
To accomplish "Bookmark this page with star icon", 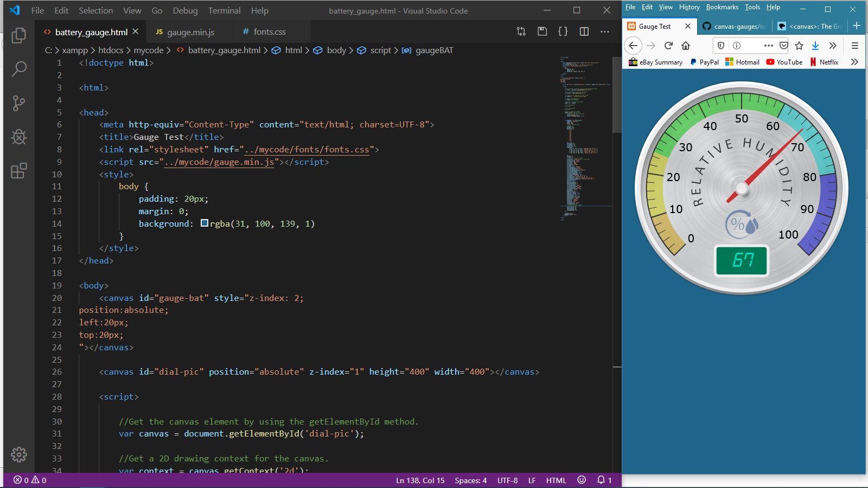I will tap(799, 46).
